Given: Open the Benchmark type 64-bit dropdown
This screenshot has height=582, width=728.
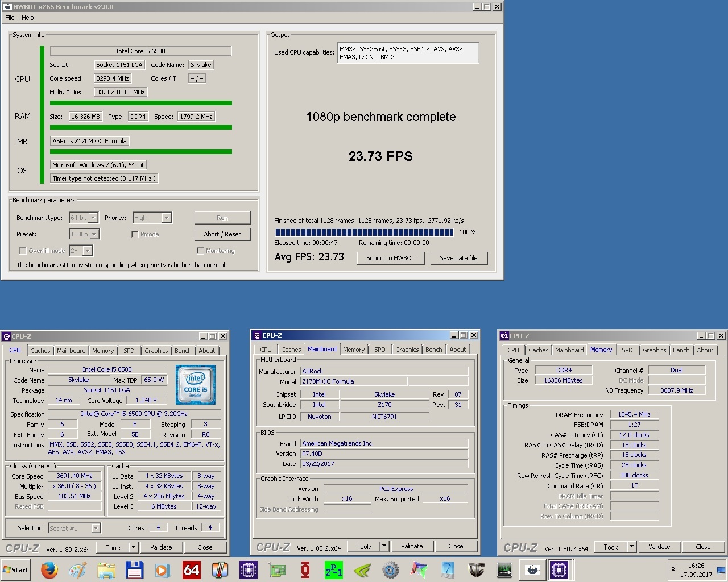Looking at the screenshot, I should click(x=84, y=218).
